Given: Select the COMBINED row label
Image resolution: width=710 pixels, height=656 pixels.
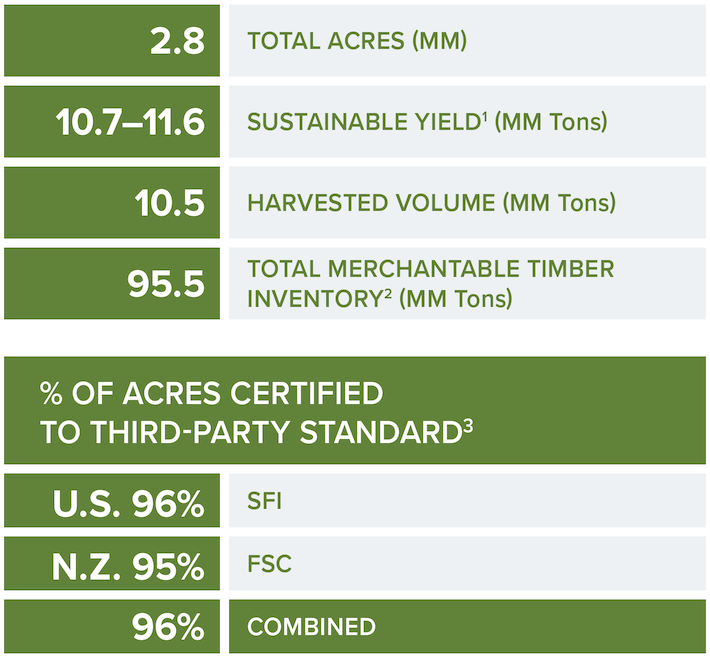Looking at the screenshot, I should pos(312,627).
